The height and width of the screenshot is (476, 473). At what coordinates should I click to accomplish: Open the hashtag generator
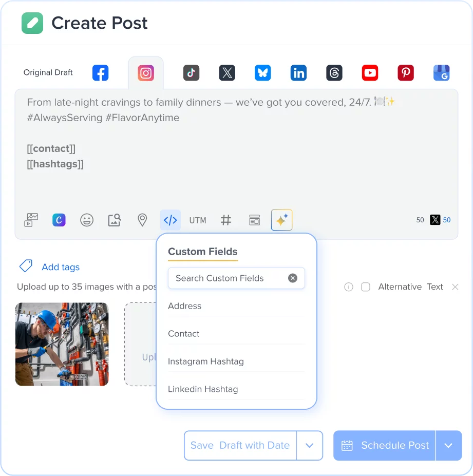(226, 220)
